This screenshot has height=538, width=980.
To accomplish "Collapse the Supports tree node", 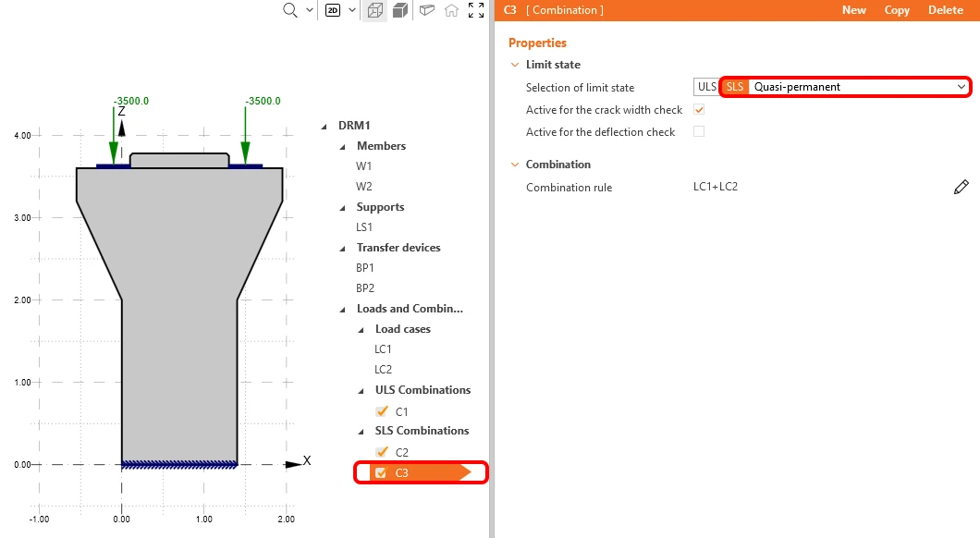I will coord(342,207).
